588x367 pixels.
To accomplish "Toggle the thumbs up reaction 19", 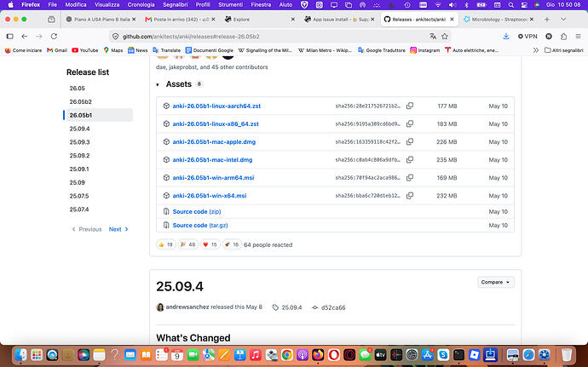I will (x=166, y=244).
